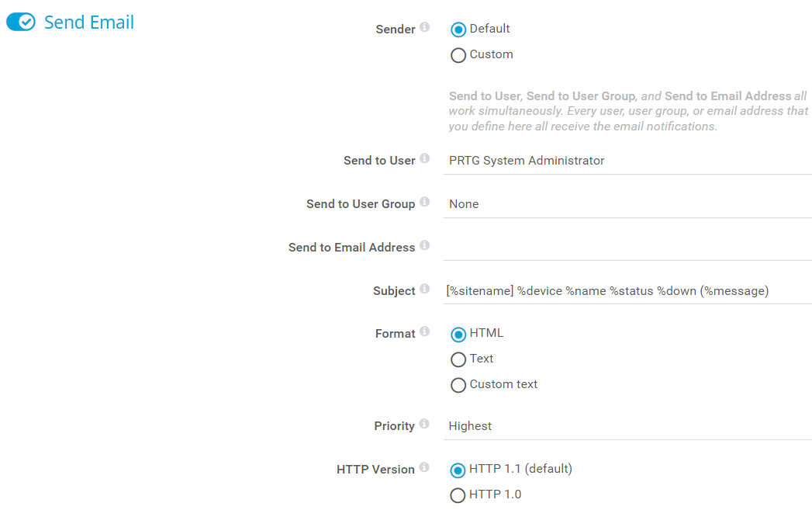Click the Send to Email Address field
The height and width of the screenshot is (510, 812).
628,248
